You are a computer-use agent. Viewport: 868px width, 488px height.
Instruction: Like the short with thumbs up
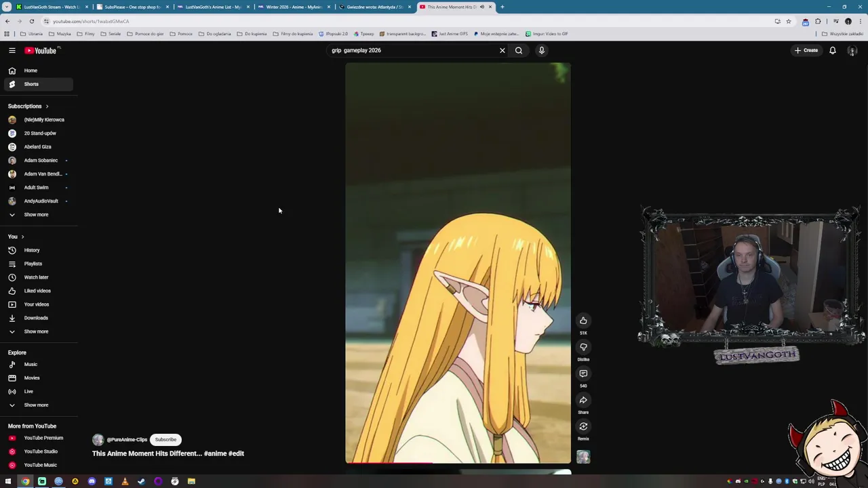pyautogui.click(x=583, y=321)
